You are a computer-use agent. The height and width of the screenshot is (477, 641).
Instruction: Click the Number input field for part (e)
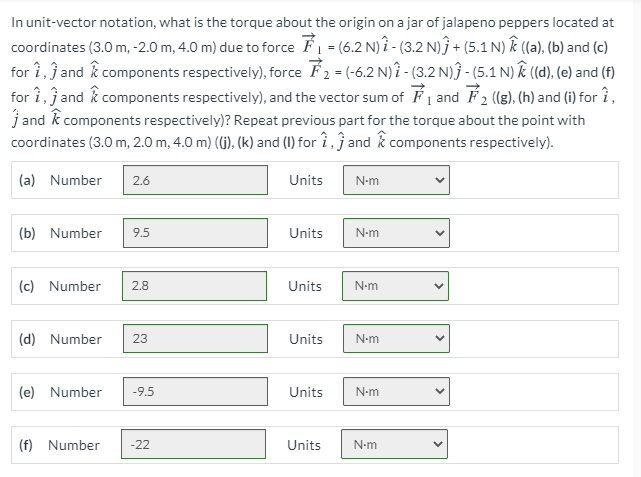[195, 392]
